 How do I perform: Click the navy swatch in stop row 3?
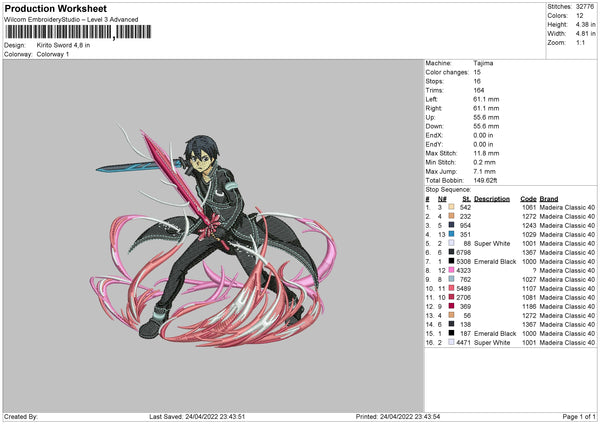click(x=452, y=225)
